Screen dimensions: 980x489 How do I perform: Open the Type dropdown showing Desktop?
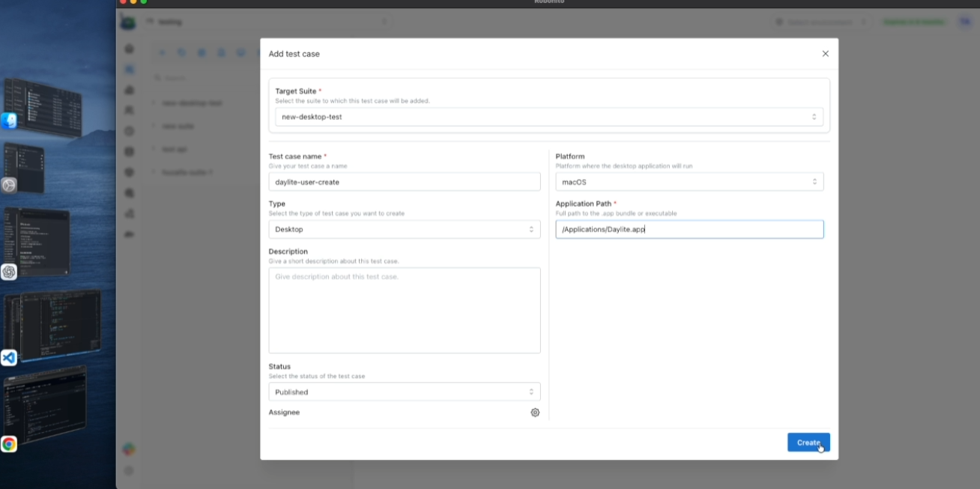point(404,229)
